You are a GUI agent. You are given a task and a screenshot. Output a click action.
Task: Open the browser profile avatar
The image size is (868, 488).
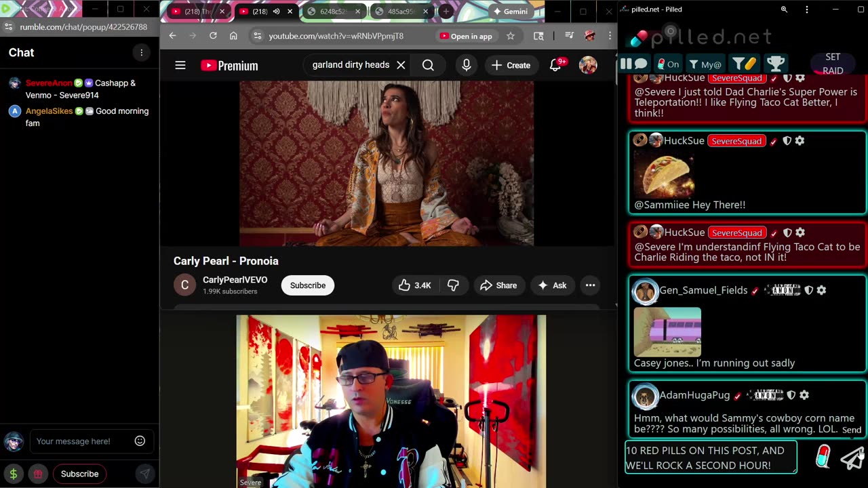589,36
